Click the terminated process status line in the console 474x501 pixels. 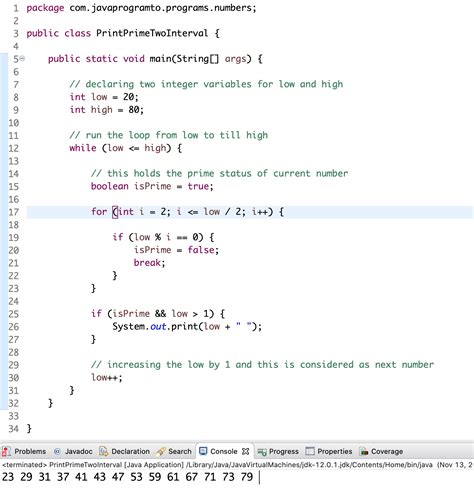coord(237,465)
